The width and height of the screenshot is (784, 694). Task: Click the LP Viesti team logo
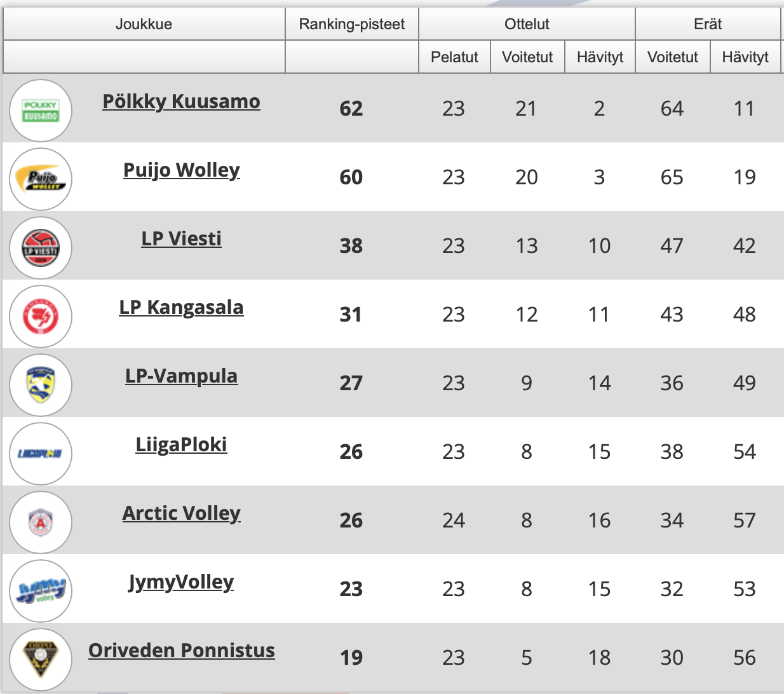tap(41, 248)
